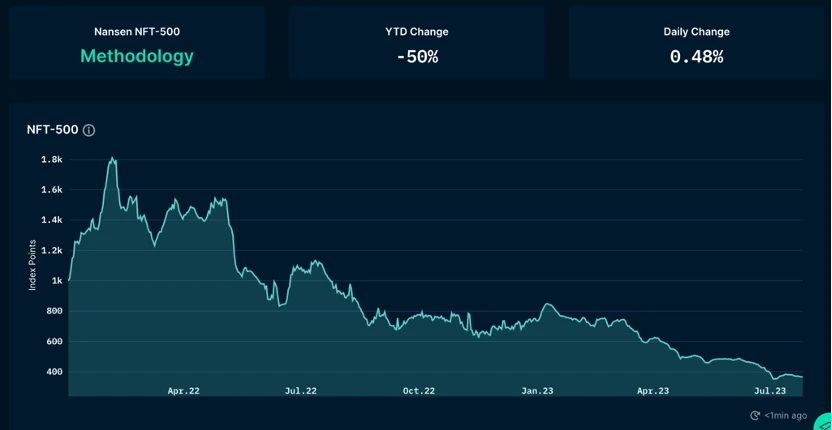This screenshot has width=832, height=430.
Task: Click the chart line's highest peak near 1.8k
Action: click(112, 158)
